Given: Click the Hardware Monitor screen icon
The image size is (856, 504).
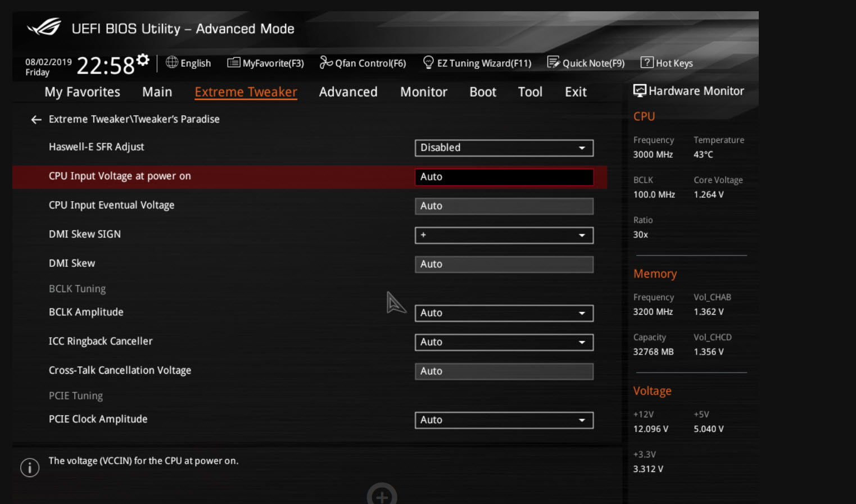Looking at the screenshot, I should click(x=640, y=90).
